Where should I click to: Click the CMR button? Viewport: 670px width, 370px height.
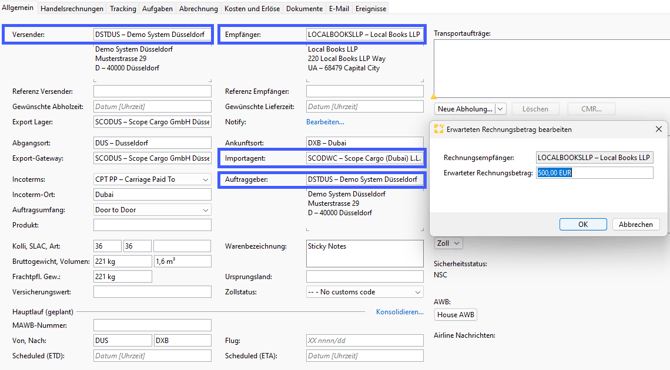tap(591, 109)
